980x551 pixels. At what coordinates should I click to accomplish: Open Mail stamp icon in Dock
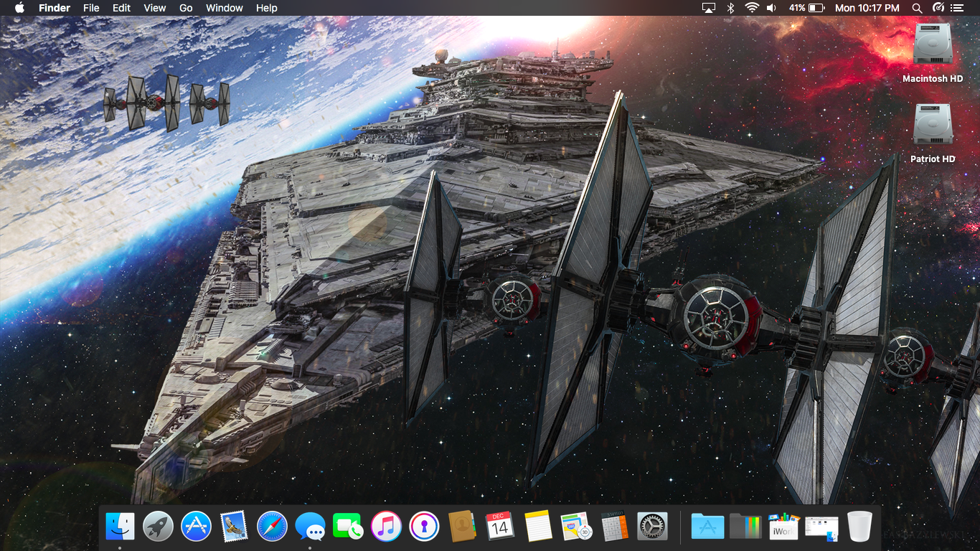234,527
